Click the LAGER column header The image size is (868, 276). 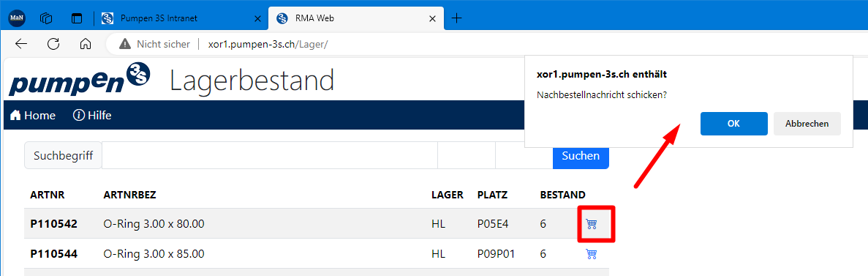[x=448, y=195]
